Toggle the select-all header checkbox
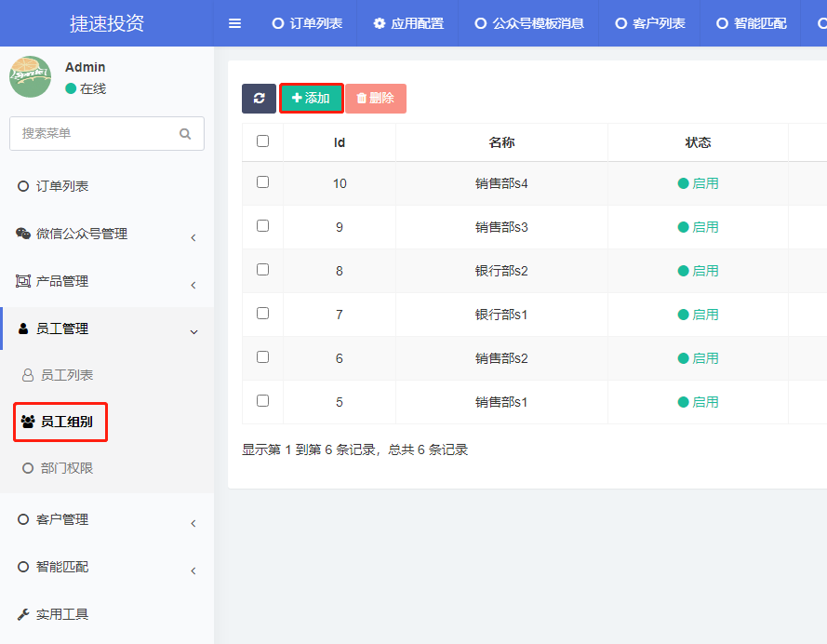827x644 pixels. tap(262, 141)
